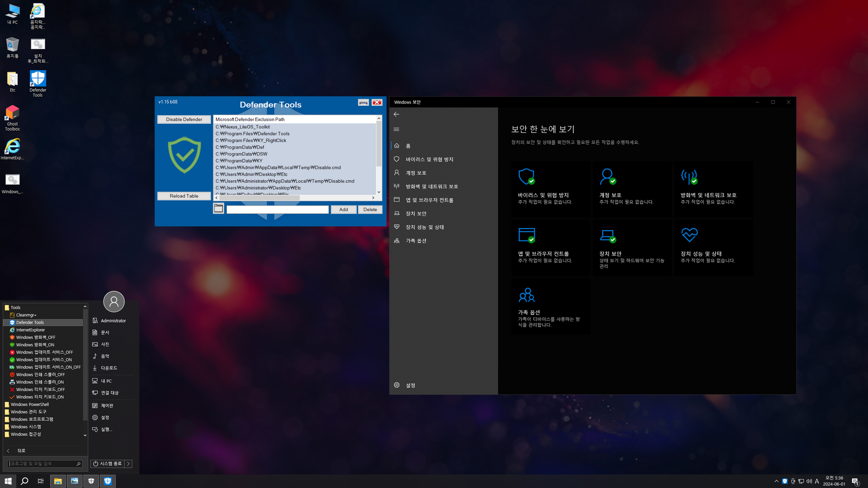Click the Add button in Defender Tools
The width and height of the screenshot is (868, 488).
pos(344,210)
